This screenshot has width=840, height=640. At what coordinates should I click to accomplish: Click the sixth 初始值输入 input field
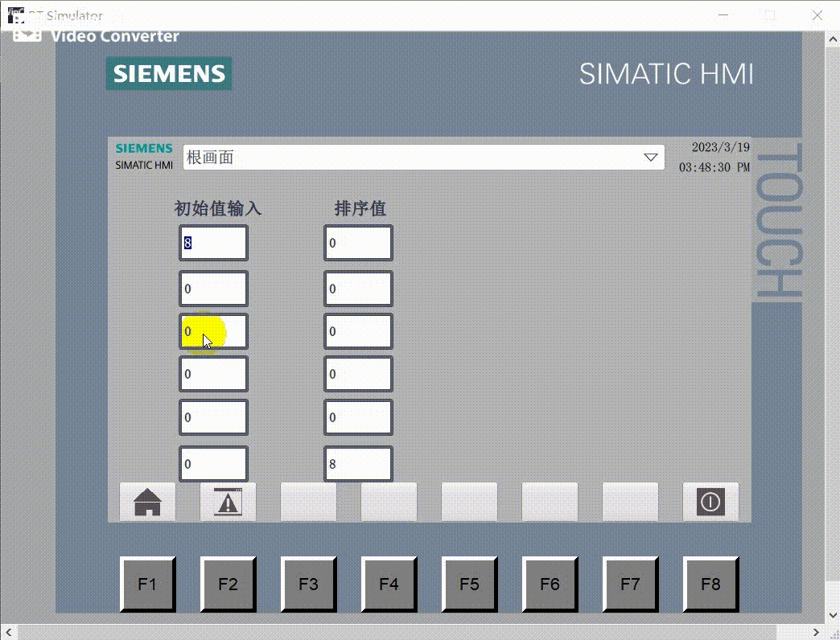213,464
